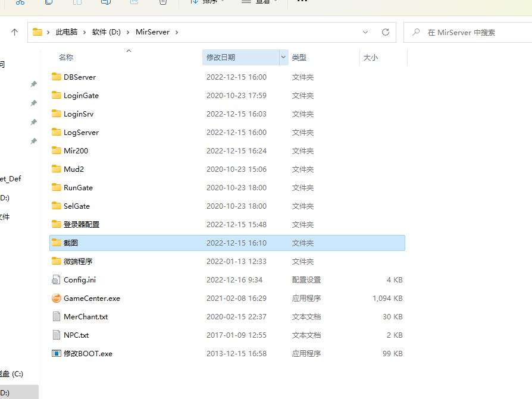Open the address bar history dropdown
The image size is (532, 399).
[365, 32]
